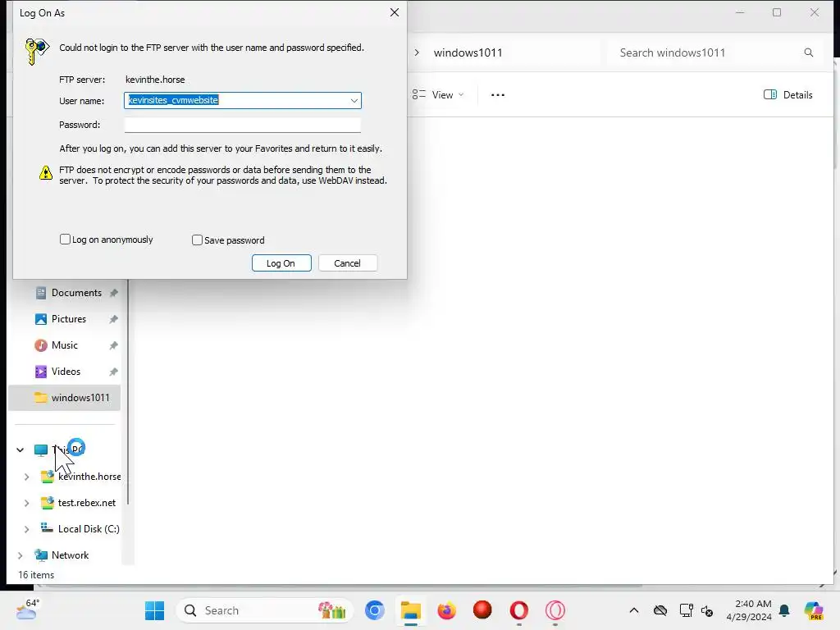840x630 pixels.
Task: Tick the Save password checkbox
Action: 197,240
